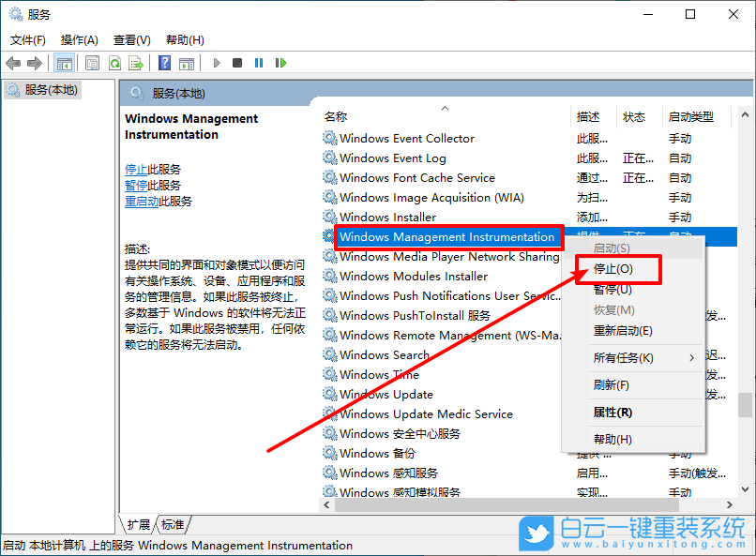Click the 停止此服务 link
756x556 pixels.
click(x=139, y=169)
